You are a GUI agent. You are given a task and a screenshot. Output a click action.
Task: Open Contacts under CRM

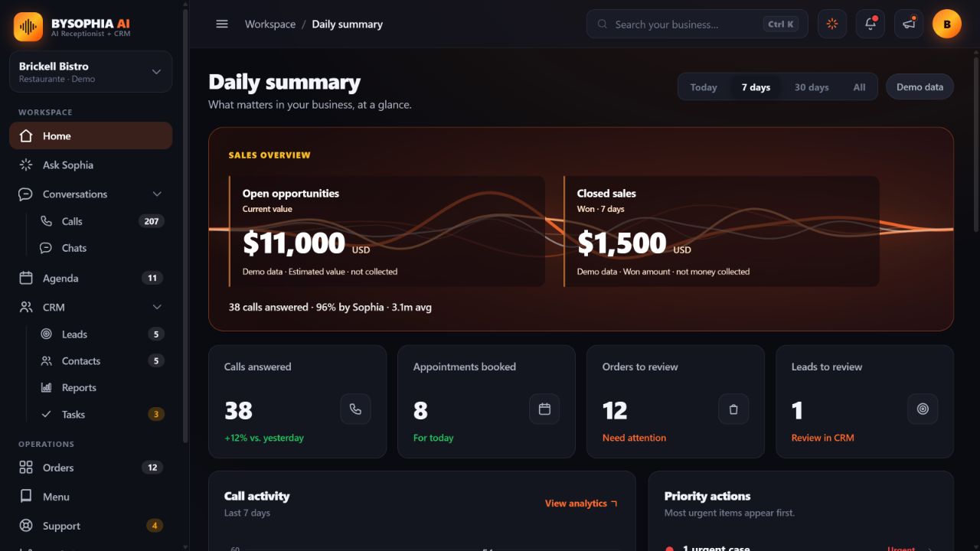point(101,361)
